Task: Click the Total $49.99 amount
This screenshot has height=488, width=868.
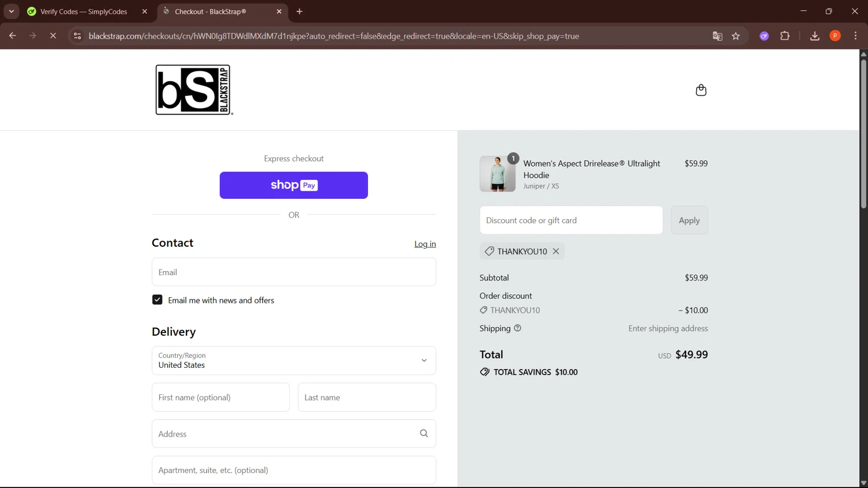Action: [692, 354]
